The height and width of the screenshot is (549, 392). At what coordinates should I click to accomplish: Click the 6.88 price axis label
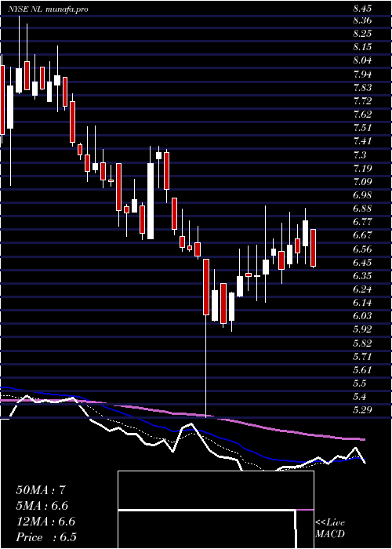coord(362,209)
